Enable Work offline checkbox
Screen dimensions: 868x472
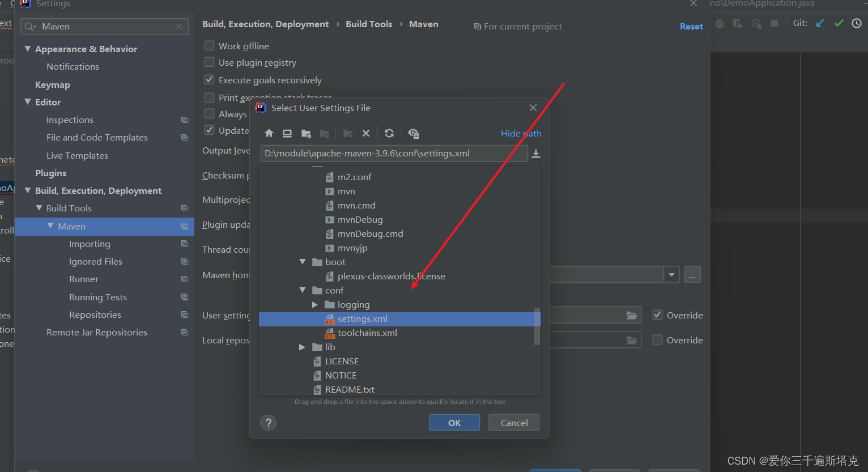209,45
